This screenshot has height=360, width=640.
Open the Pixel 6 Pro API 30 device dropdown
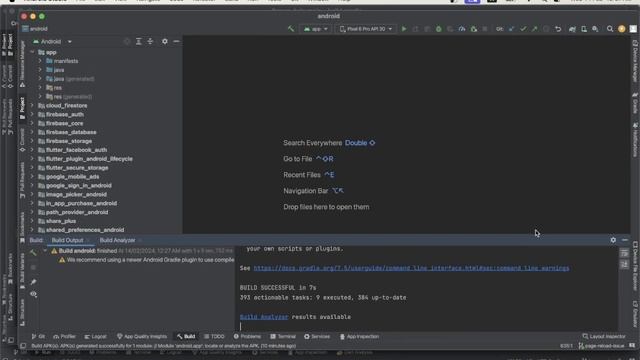pyautogui.click(x=366, y=29)
